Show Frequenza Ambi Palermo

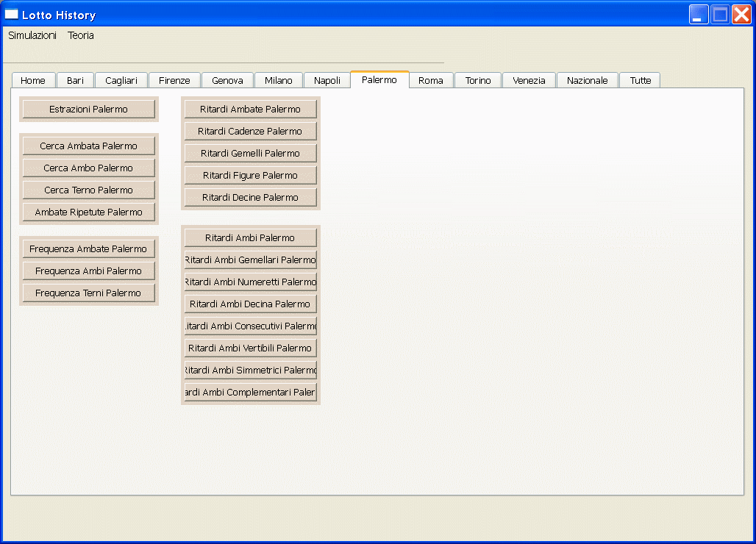[89, 271]
